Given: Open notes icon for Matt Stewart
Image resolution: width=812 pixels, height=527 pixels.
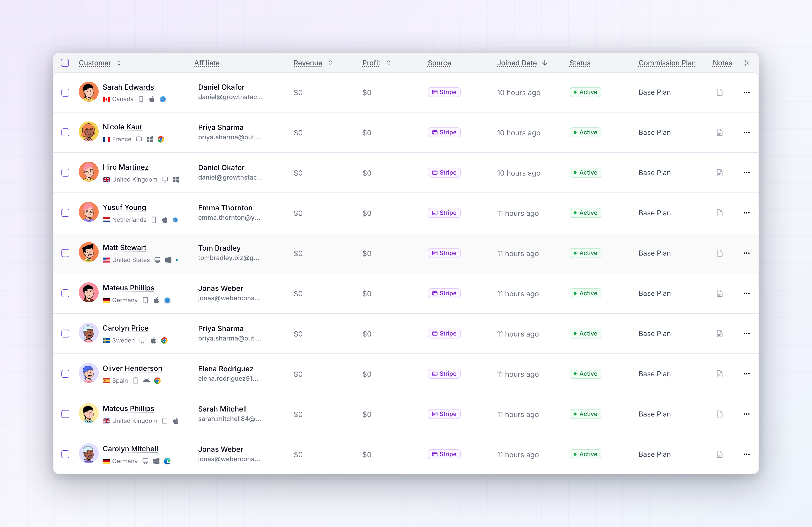Looking at the screenshot, I should [720, 253].
